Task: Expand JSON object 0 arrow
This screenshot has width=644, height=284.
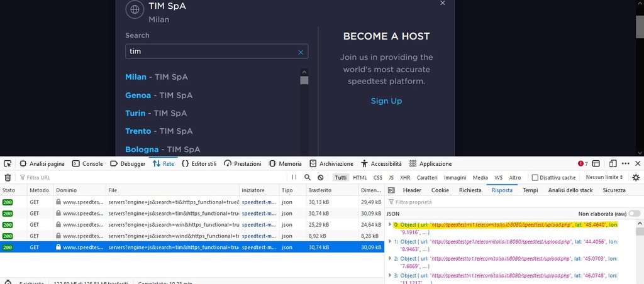Action: point(390,224)
